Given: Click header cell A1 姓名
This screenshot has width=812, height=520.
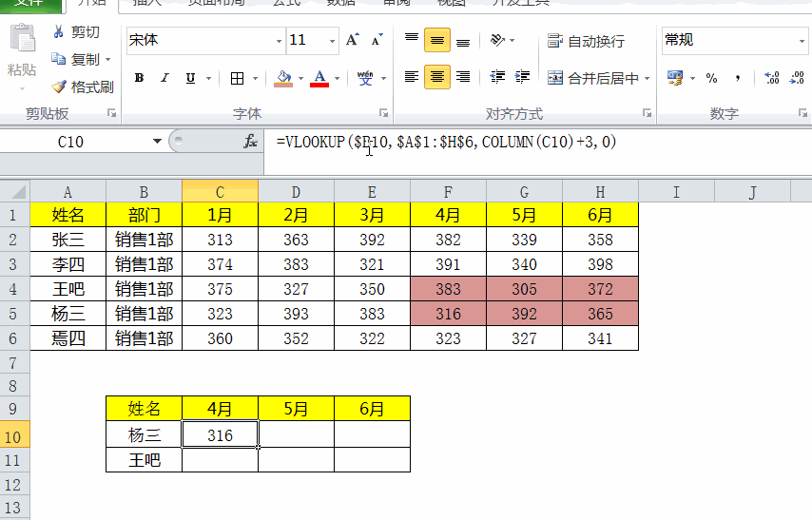Looking at the screenshot, I should click(x=68, y=215).
